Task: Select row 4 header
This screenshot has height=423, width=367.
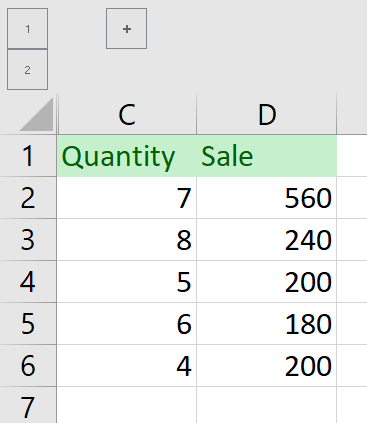Action: (28, 282)
